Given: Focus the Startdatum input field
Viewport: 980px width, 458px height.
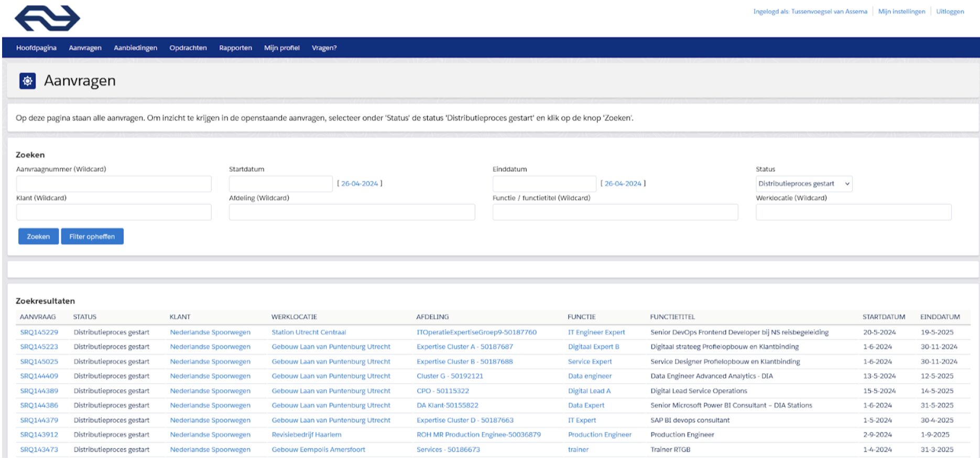Looking at the screenshot, I should coord(280,184).
